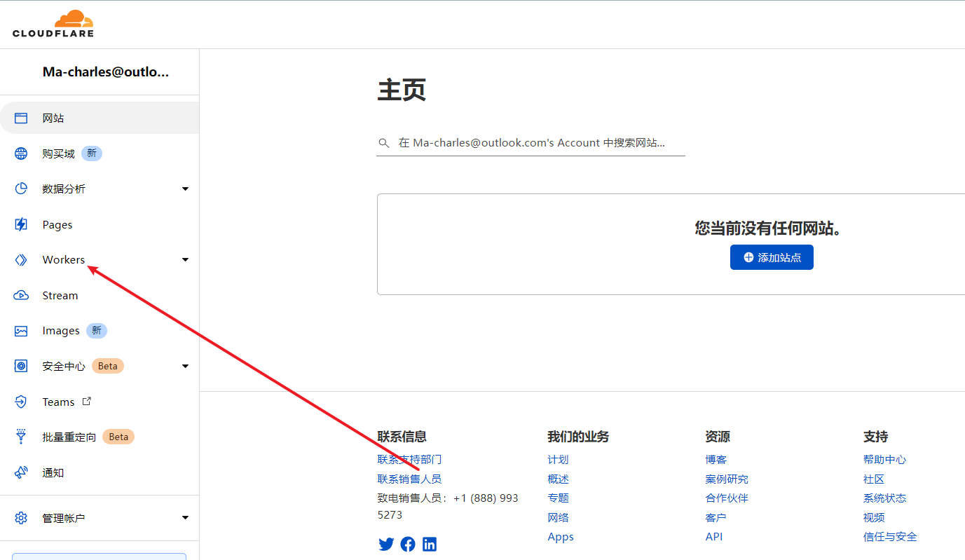
Task: Click the 通知 (Notifications) megaphone icon
Action: (x=21, y=472)
